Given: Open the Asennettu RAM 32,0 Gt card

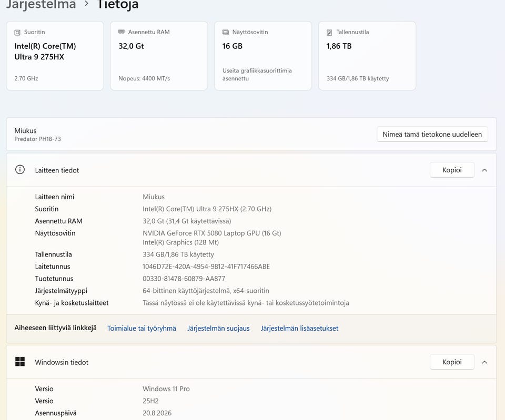Looking at the screenshot, I should tap(159, 56).
